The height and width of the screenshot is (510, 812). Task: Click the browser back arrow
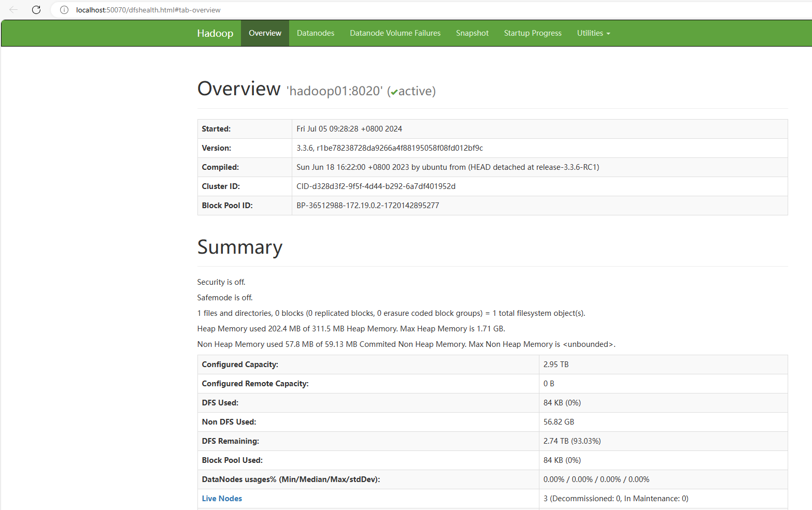pyautogui.click(x=13, y=10)
